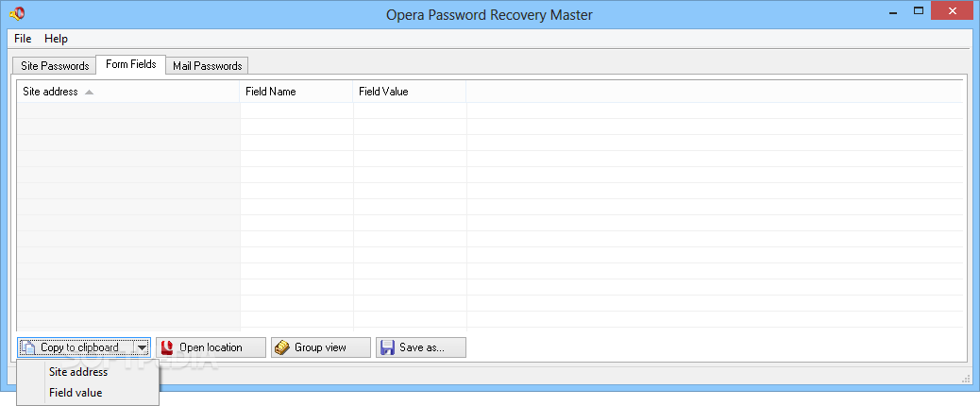Click the sort arrow beside Site address

pyautogui.click(x=89, y=92)
